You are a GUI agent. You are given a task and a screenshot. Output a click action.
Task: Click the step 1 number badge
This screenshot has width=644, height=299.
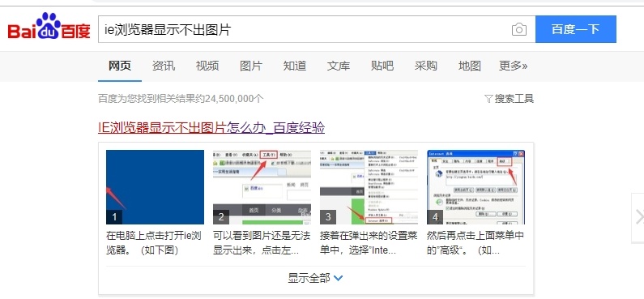click(114, 217)
